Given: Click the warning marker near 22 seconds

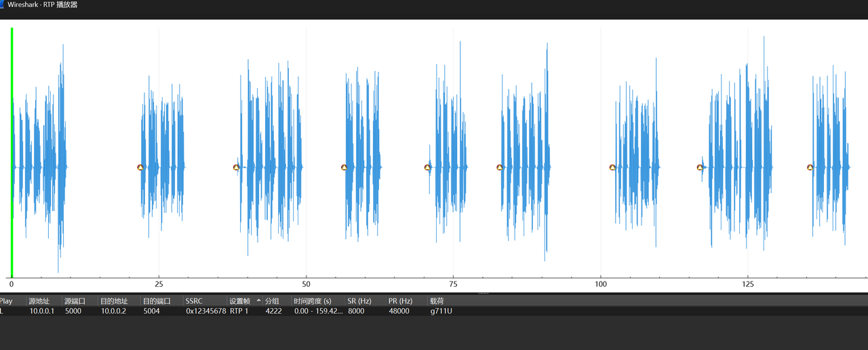Looking at the screenshot, I should point(140,167).
